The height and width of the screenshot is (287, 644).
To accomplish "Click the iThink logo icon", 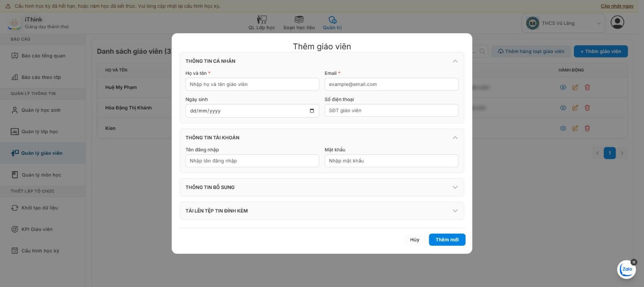I will pyautogui.click(x=14, y=23).
